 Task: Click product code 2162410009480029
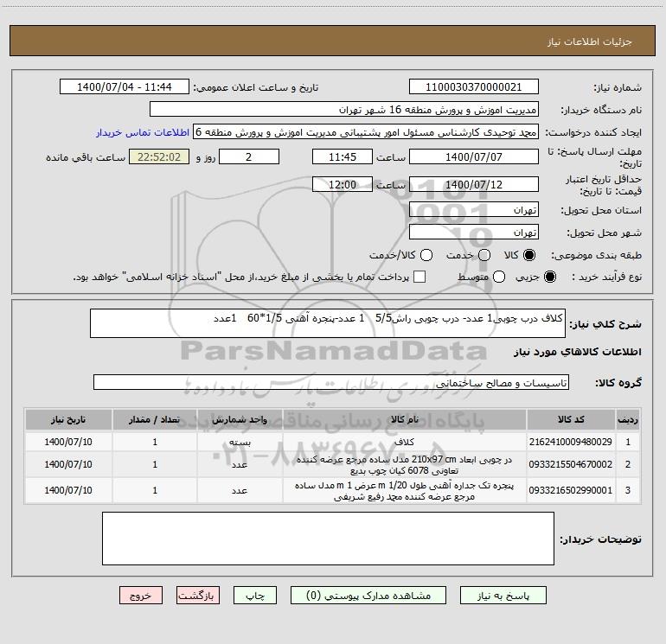[x=571, y=442]
